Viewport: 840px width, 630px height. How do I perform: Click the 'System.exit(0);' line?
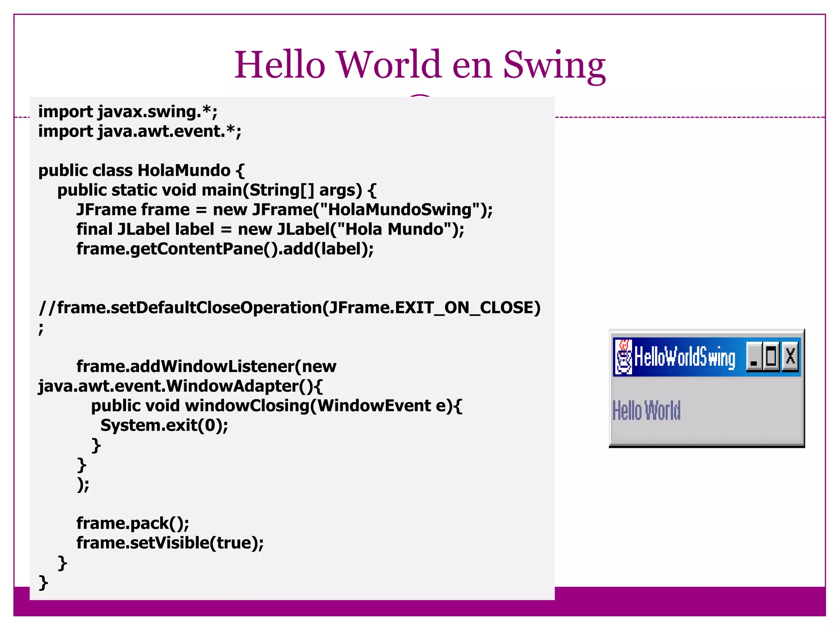(164, 425)
